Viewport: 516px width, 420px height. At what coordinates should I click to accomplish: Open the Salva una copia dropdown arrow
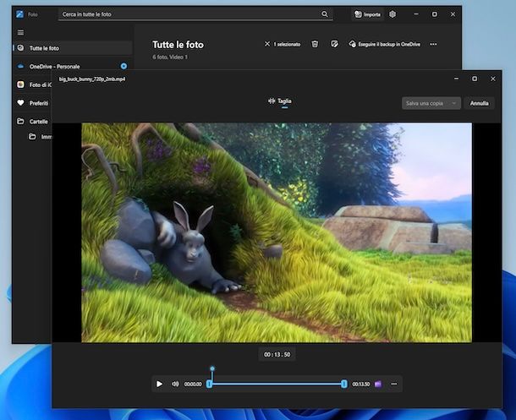tap(453, 103)
